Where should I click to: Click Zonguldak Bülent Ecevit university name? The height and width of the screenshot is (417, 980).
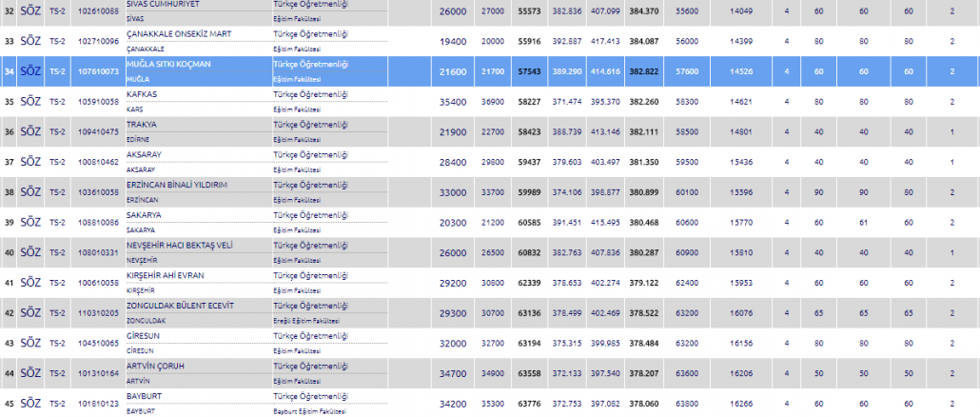point(180,305)
